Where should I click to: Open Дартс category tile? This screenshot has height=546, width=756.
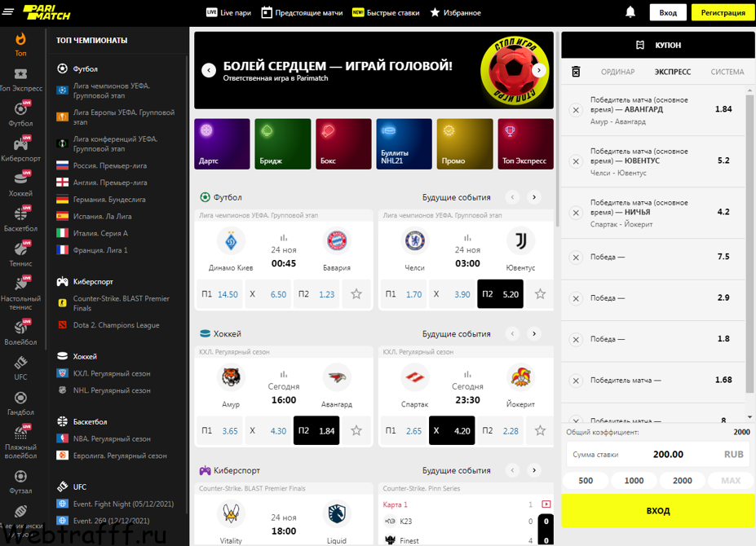click(222, 144)
